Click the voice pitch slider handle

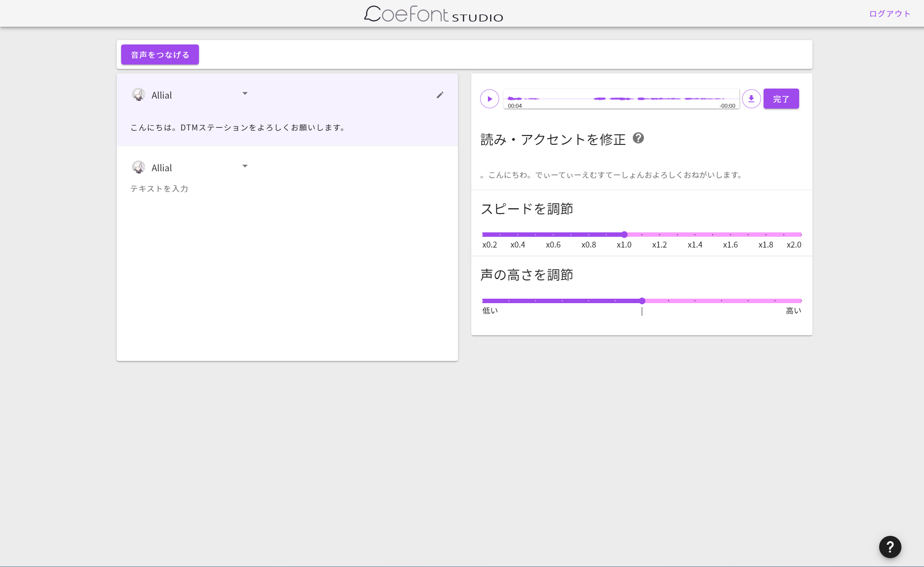tap(642, 301)
